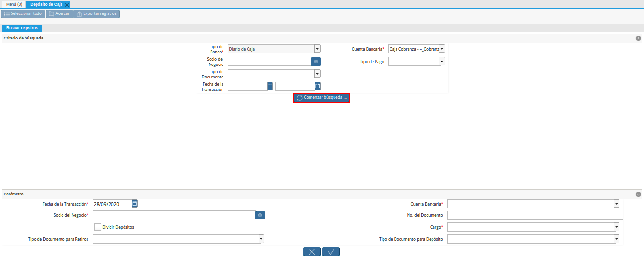Viewport: 644px width, 258px height.
Task: Click the Seleccionar todo toolbar button
Action: (23, 14)
